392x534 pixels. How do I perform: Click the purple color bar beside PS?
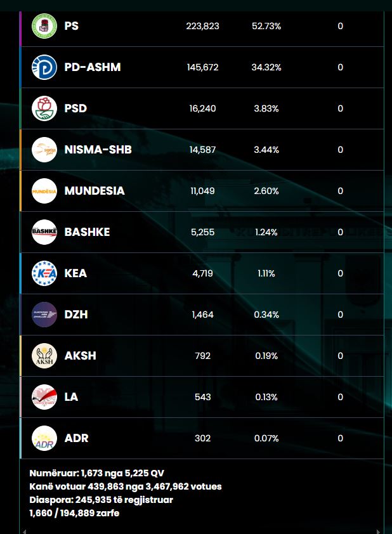[x=21, y=26]
